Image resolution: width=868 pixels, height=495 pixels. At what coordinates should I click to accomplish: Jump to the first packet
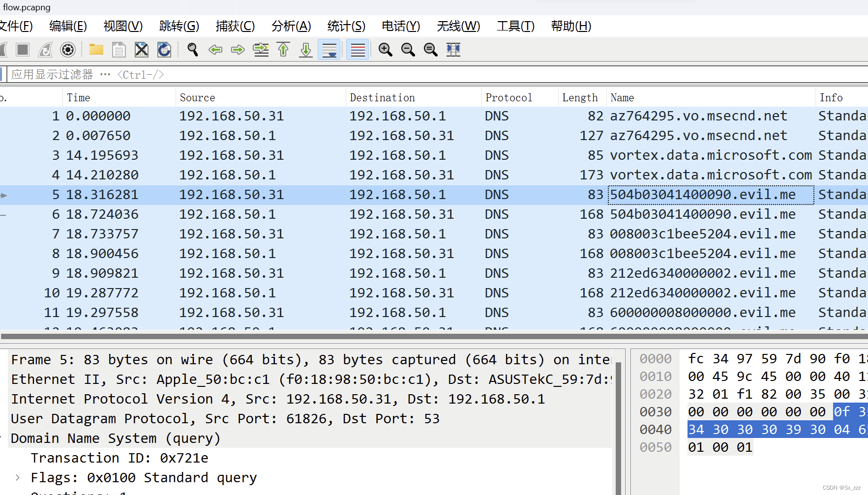tap(283, 49)
